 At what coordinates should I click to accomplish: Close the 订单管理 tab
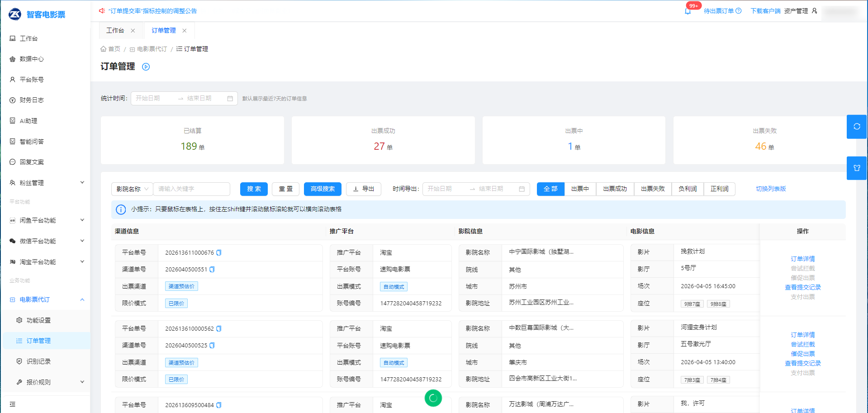pos(185,31)
